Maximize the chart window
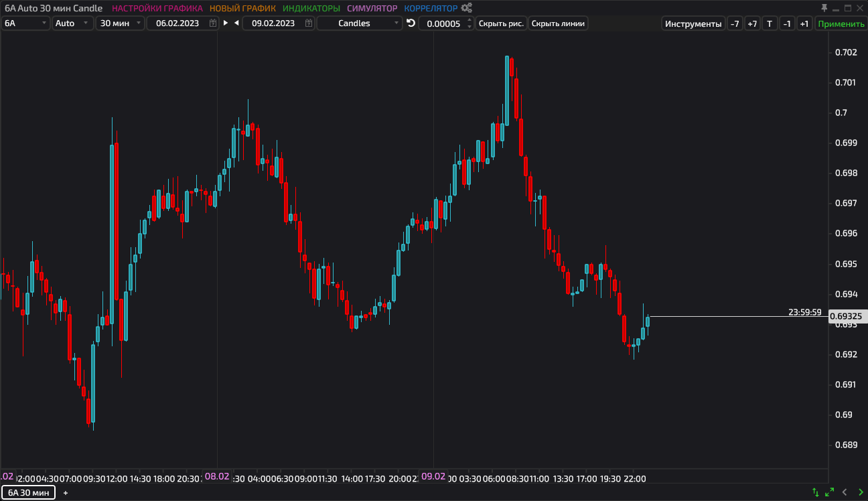The height and width of the screenshot is (501, 868). (848, 8)
